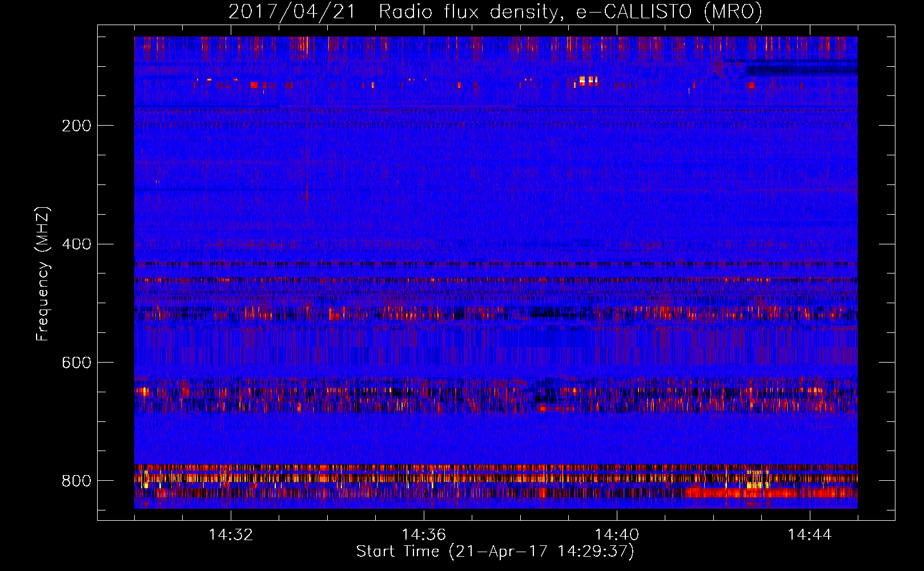Click the 14:36 time tick label
The height and width of the screenshot is (571, 924).
point(424,535)
